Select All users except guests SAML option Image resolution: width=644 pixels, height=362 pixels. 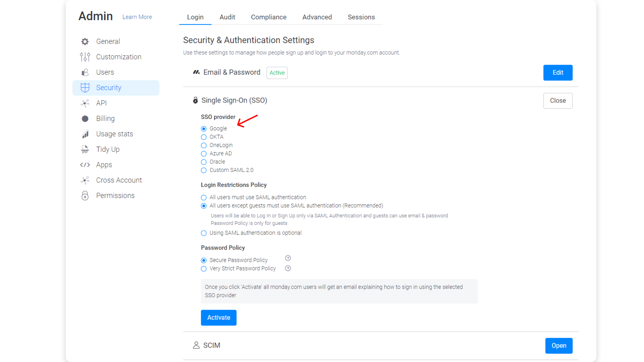point(204,206)
